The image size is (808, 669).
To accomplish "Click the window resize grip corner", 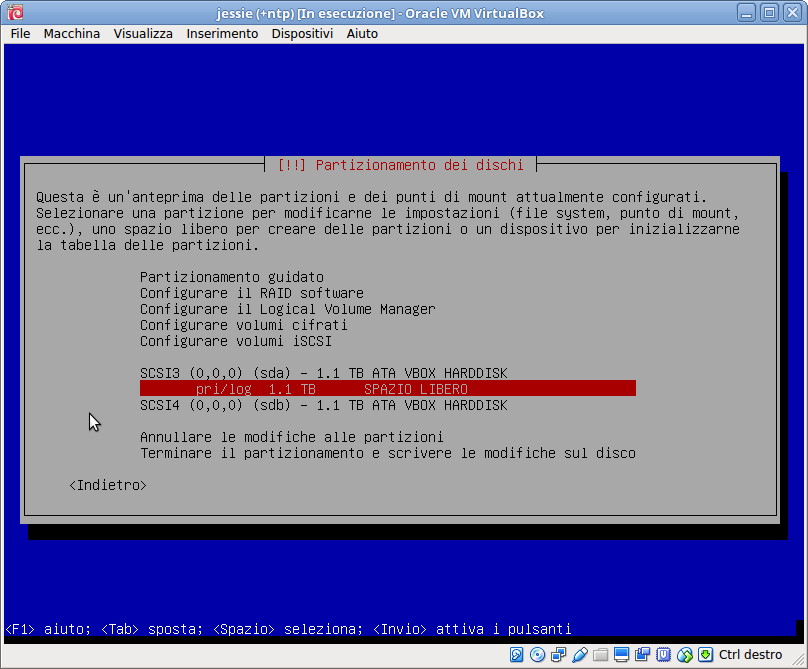I will pos(799,661).
